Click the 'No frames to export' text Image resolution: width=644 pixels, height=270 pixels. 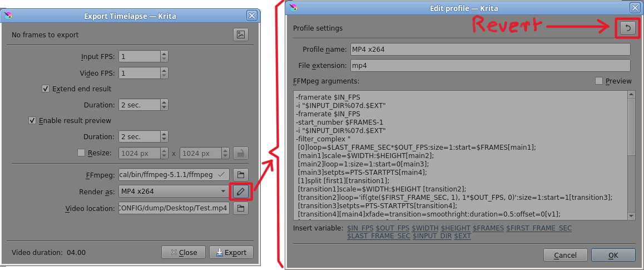coord(45,35)
